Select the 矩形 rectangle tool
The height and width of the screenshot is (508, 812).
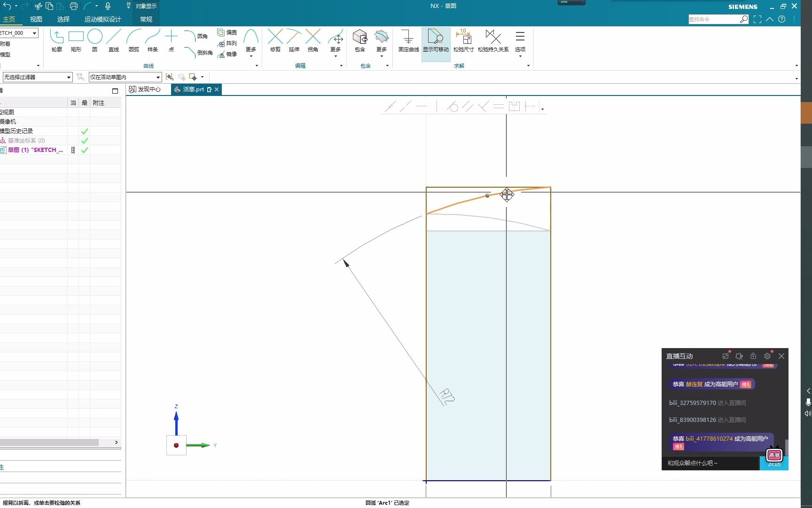76,40
